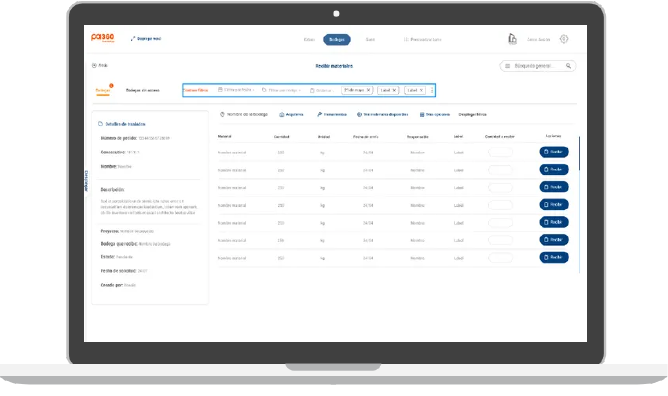The image size is (668, 396).
Task: Open the Presupuestar tarea navigation item
Action: click(422, 40)
